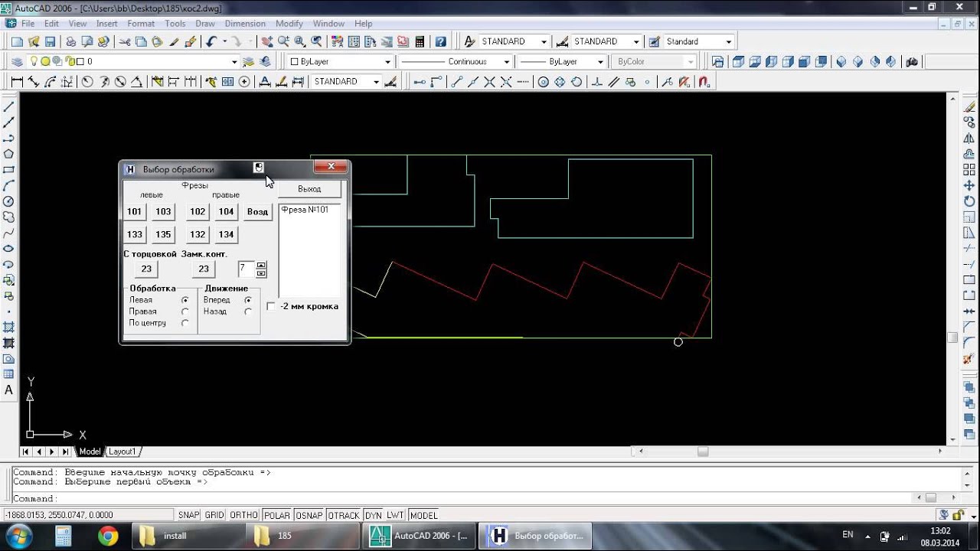
Task: Open the Layer Properties Manager icon
Action: click(17, 61)
